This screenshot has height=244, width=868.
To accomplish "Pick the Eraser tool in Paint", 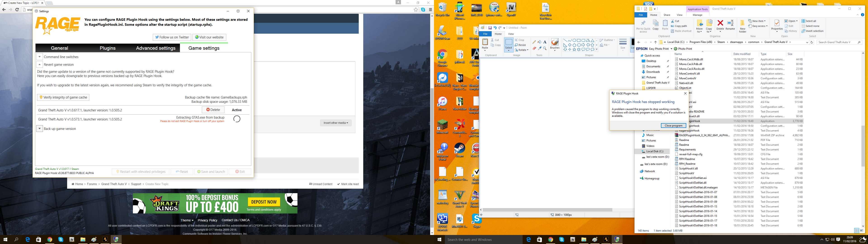I will pos(534,48).
